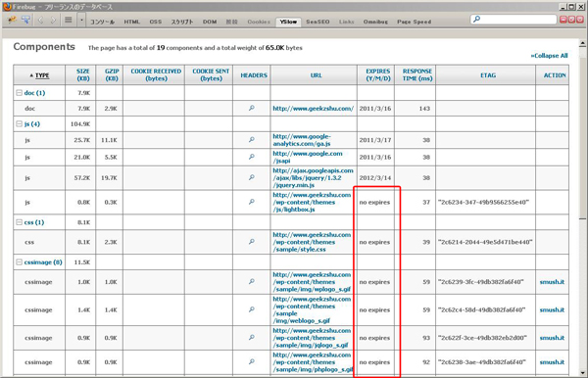588x378 pixels.
Task: View headers magnifier for lightbox.js row
Action: [x=252, y=202]
